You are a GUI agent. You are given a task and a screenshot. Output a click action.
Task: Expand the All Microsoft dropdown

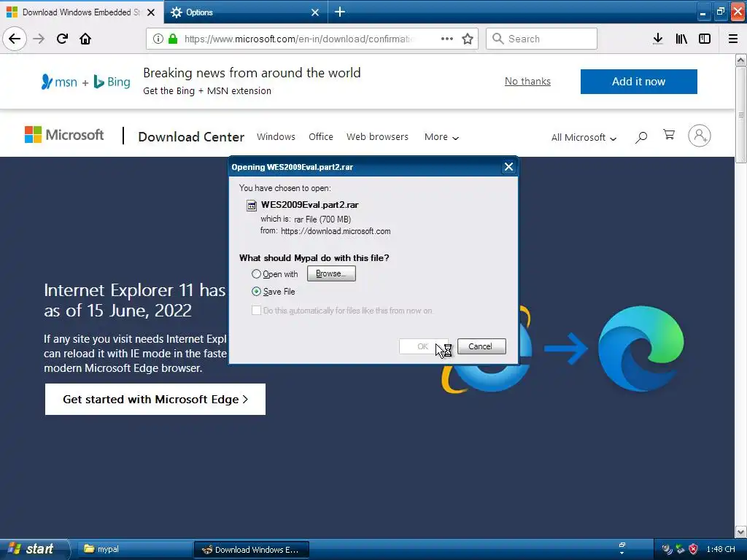584,138
